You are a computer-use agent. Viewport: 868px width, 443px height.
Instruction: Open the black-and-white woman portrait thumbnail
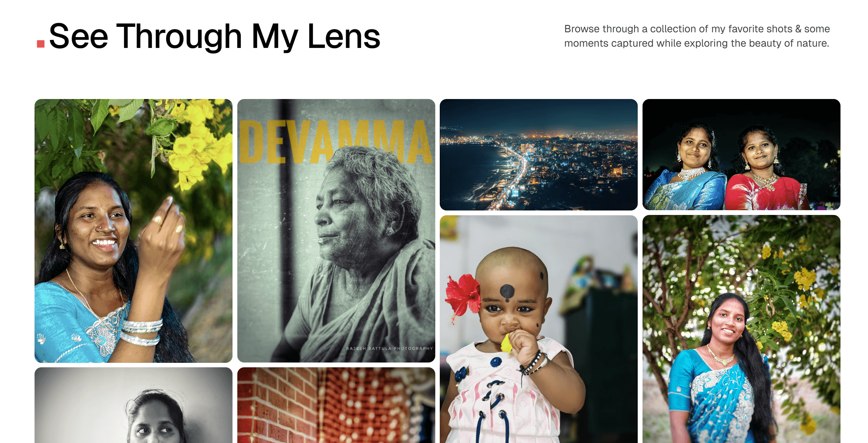pyautogui.click(x=133, y=405)
